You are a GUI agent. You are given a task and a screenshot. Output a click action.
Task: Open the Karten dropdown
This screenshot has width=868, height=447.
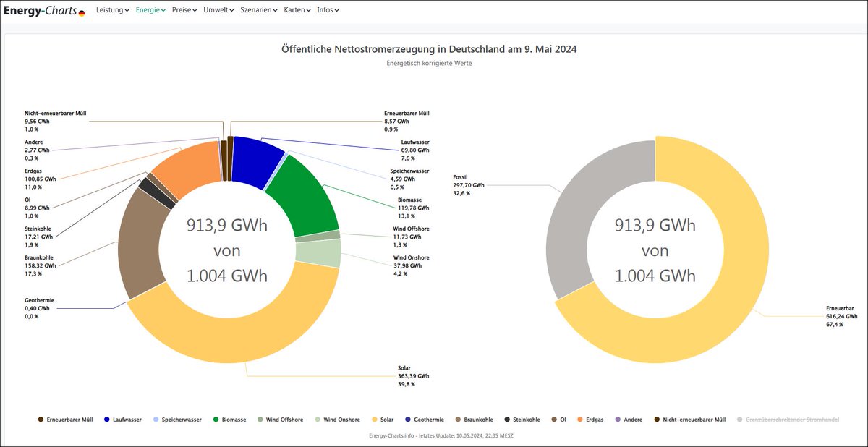[x=297, y=10]
